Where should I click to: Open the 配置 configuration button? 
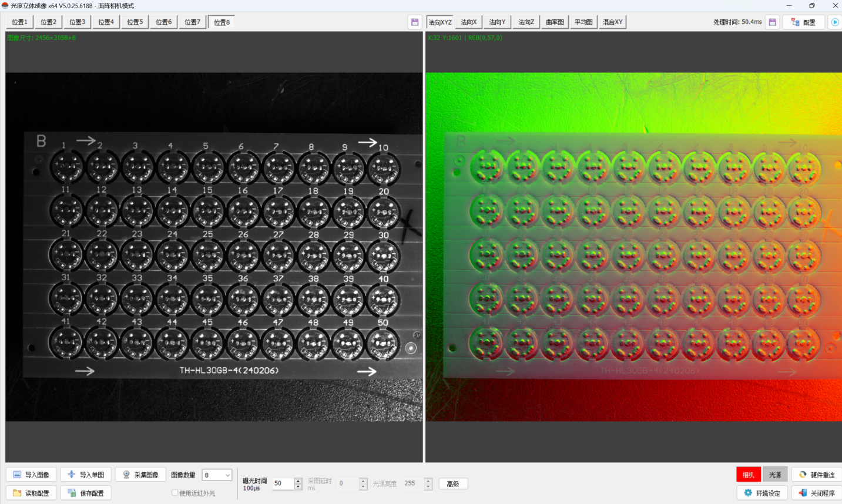point(803,22)
